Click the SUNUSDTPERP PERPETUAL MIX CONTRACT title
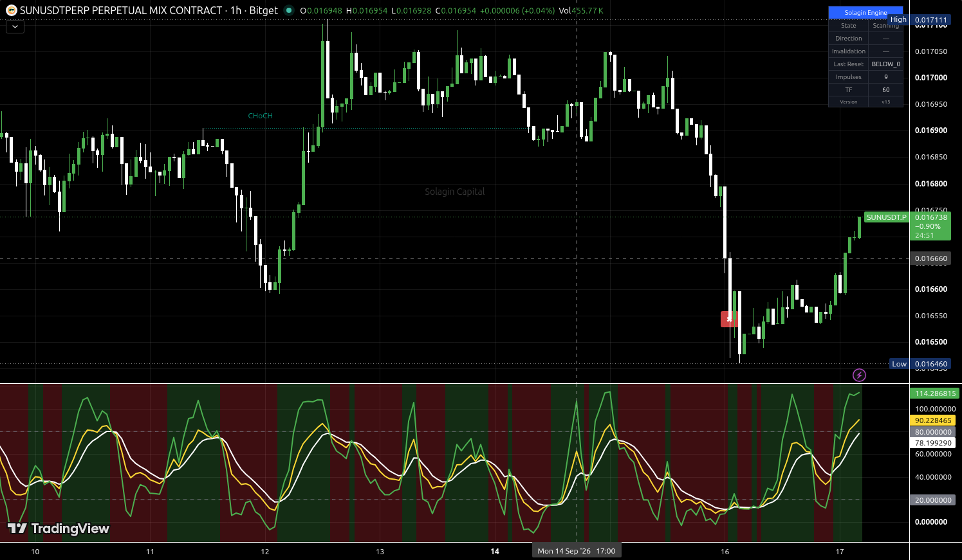The height and width of the screenshot is (560, 962). coord(121,10)
